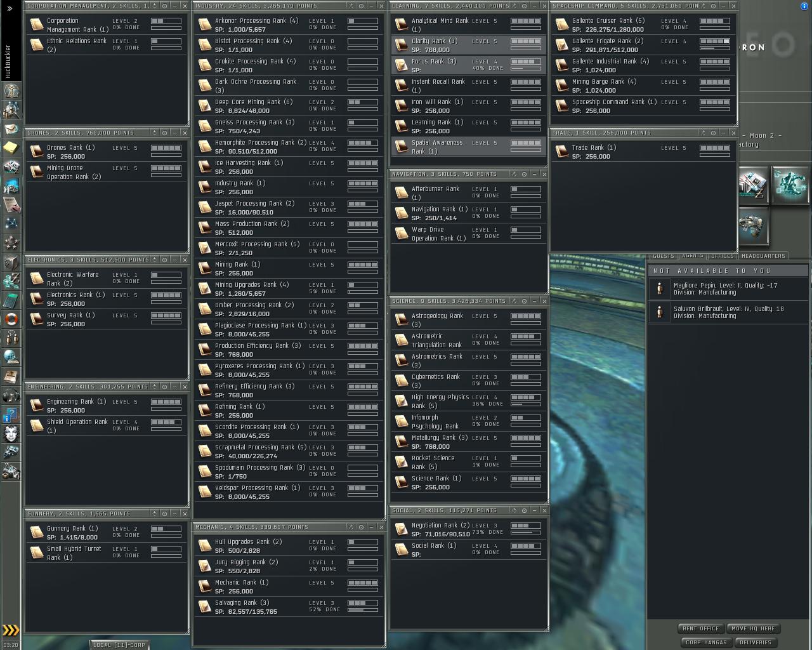Click the circle icon in Drones window header

(164, 133)
